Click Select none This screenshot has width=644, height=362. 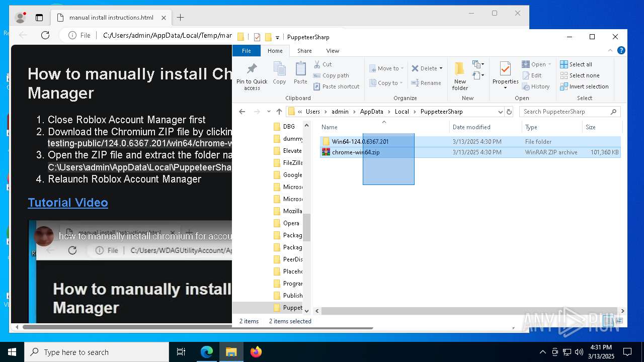coord(580,75)
